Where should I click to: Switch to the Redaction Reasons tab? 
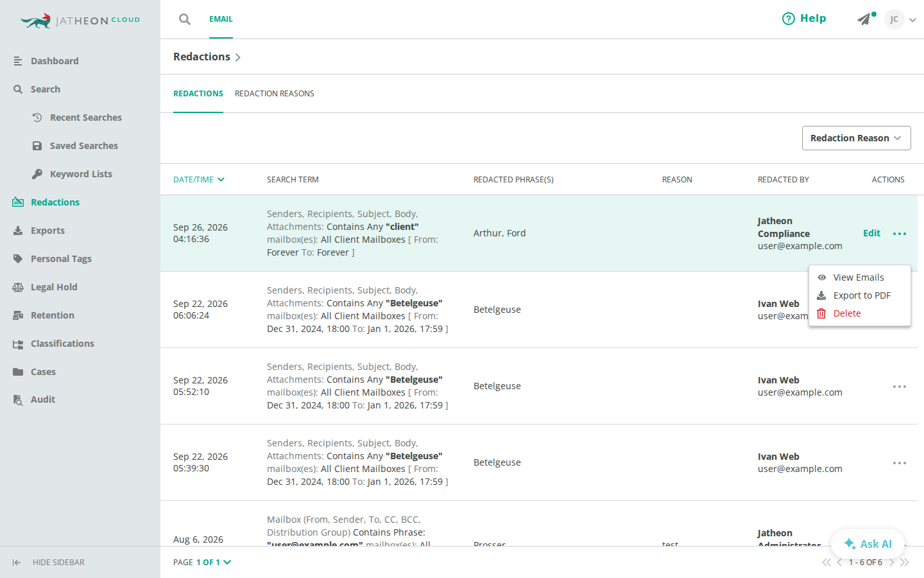click(x=275, y=94)
